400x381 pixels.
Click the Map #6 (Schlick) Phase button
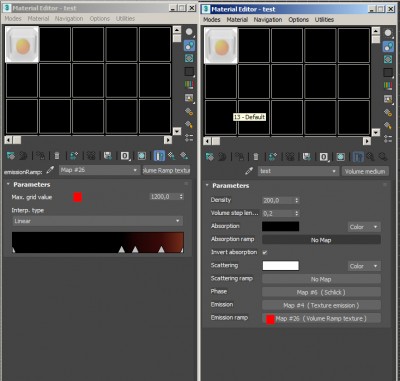(321, 292)
